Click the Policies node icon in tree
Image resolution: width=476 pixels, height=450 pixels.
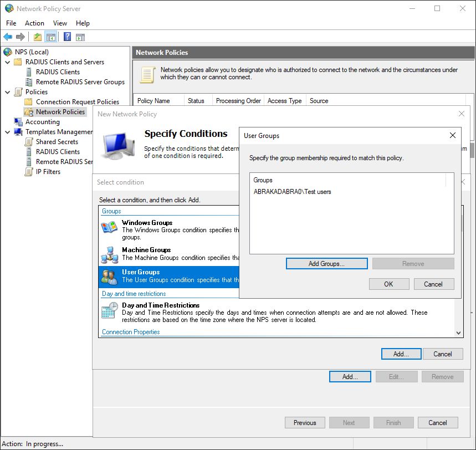click(18, 92)
